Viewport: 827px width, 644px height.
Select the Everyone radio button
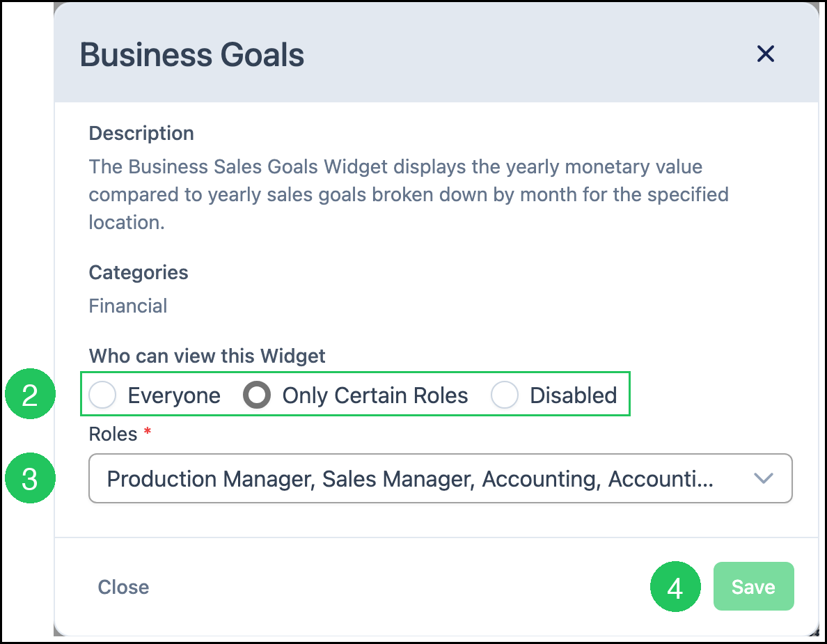(x=102, y=395)
